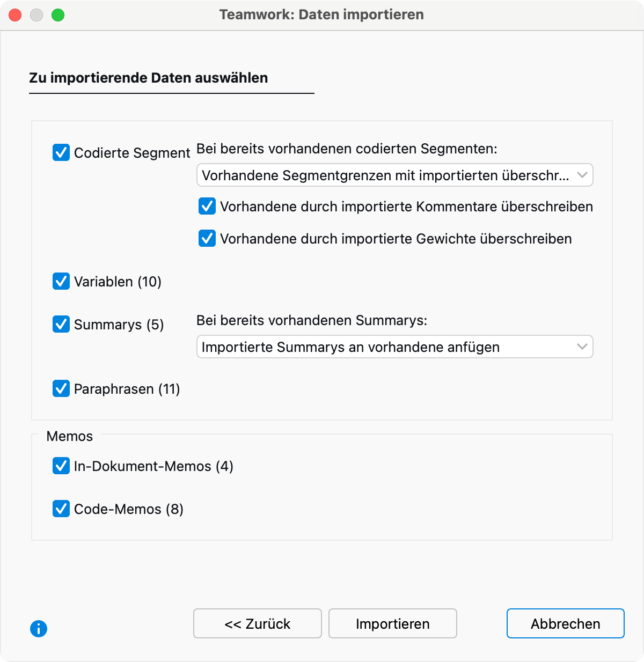Click the Teamwork: Daten importieren title bar
644x662 pixels.
tap(321, 14)
